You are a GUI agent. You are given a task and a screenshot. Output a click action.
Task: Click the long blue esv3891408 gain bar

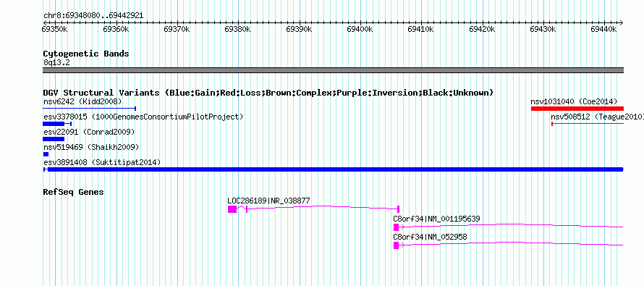(334, 169)
